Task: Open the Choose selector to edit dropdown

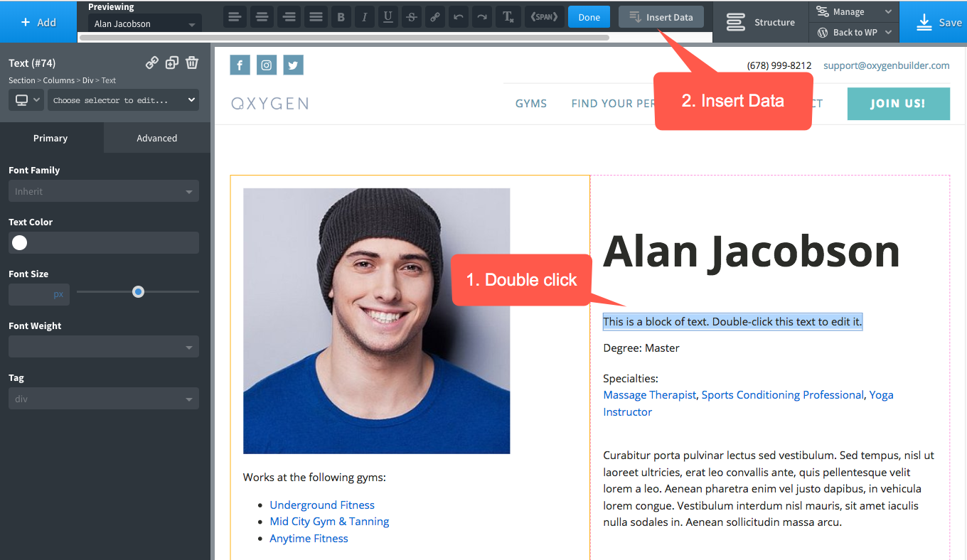Action: pos(123,100)
